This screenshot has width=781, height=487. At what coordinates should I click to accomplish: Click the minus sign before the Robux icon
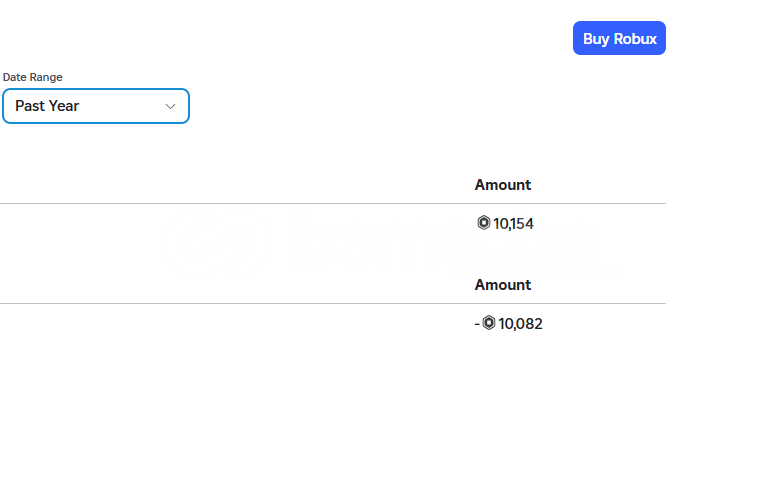(477, 324)
